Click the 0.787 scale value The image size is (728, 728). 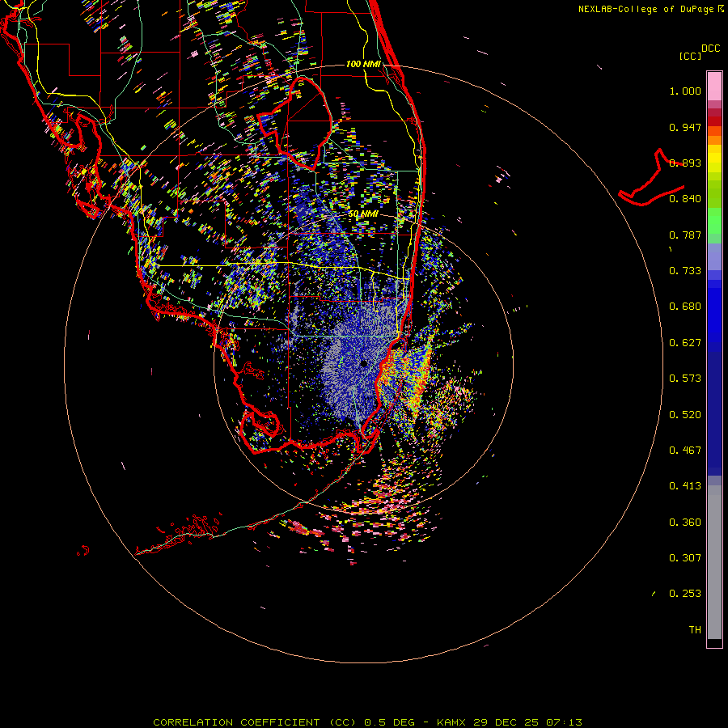click(x=685, y=235)
